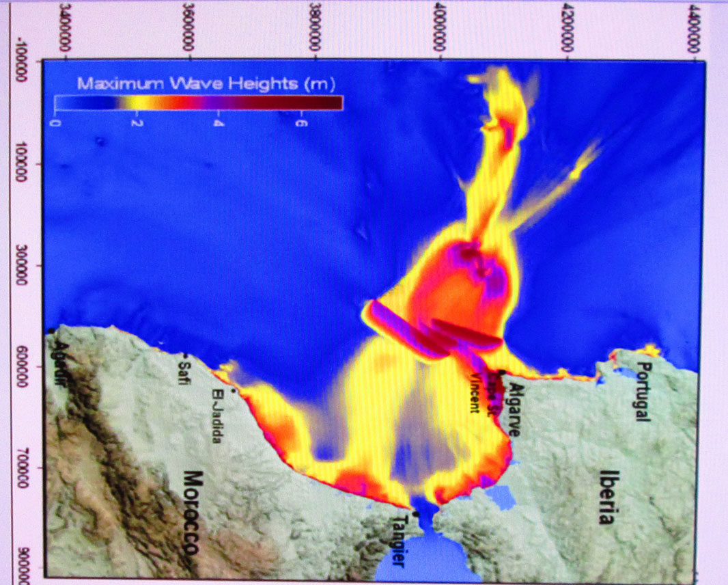Click the Safi city label
The height and width of the screenshot is (585, 728).
[x=182, y=372]
